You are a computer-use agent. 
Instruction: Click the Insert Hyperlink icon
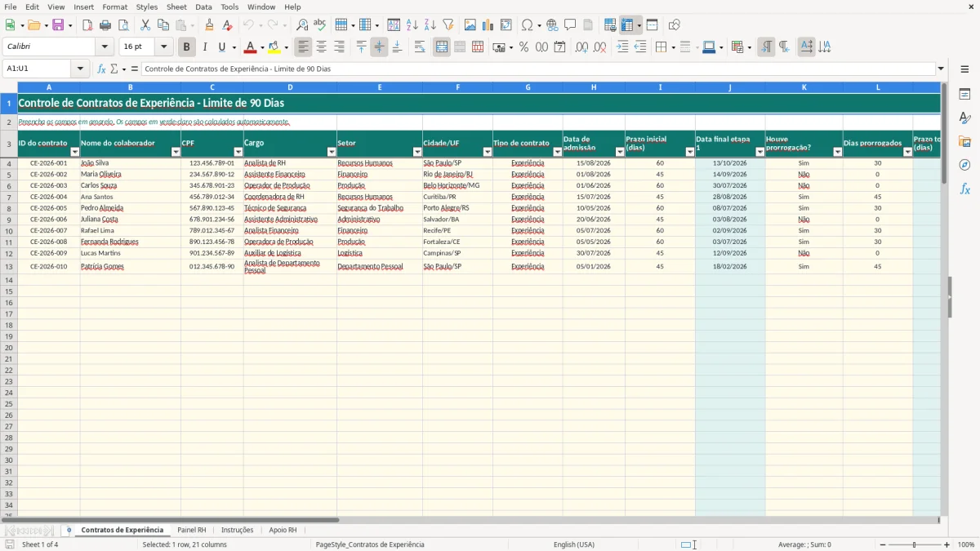[x=552, y=25]
